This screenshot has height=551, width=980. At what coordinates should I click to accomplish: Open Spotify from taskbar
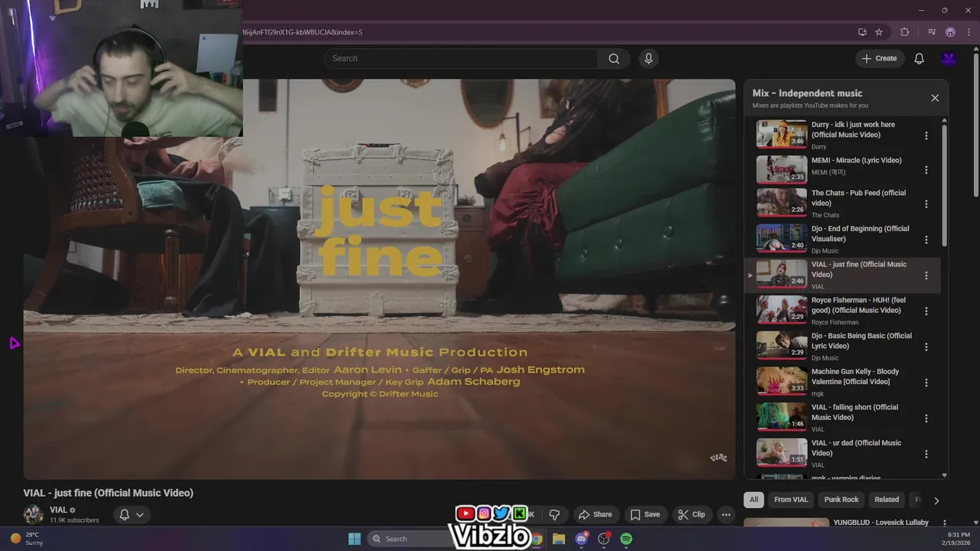pyautogui.click(x=626, y=539)
